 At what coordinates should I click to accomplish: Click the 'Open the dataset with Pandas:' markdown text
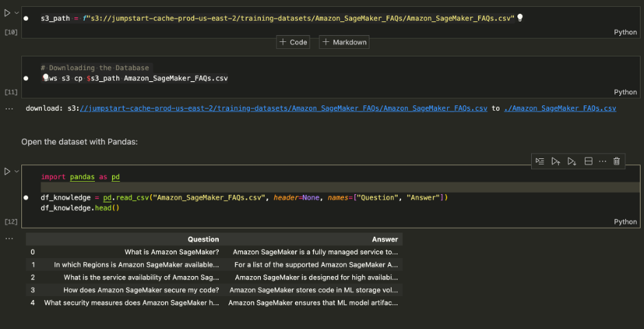click(79, 142)
